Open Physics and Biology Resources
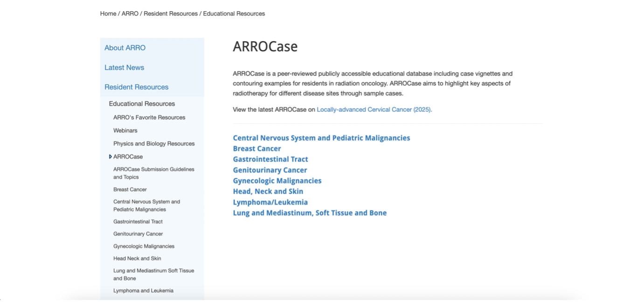Viewport: 644px width, 302px height. [x=154, y=144]
